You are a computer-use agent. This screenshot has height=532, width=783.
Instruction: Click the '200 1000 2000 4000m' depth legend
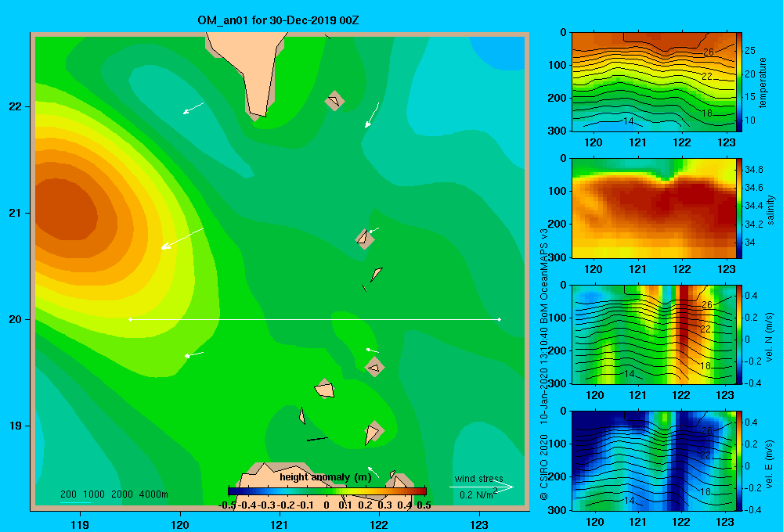(x=114, y=494)
